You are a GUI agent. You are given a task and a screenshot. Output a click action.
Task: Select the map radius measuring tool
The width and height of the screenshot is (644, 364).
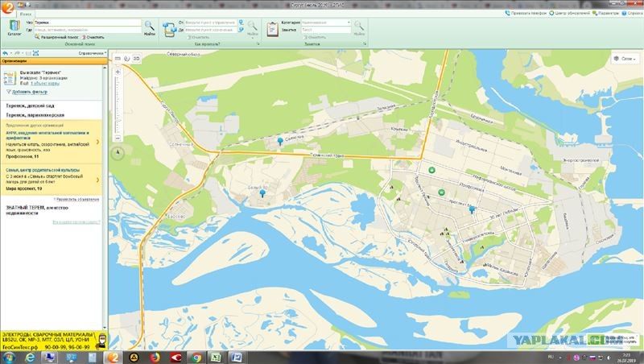(127, 59)
